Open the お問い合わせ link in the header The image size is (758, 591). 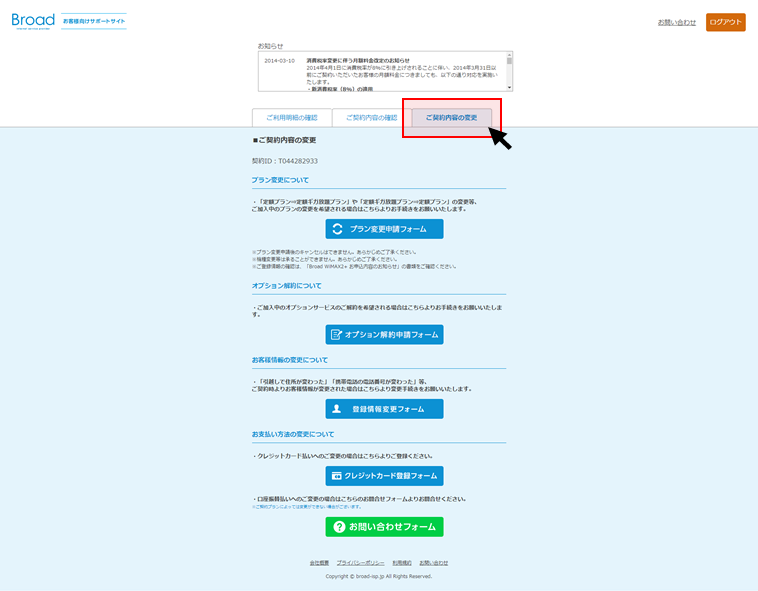[x=677, y=22]
